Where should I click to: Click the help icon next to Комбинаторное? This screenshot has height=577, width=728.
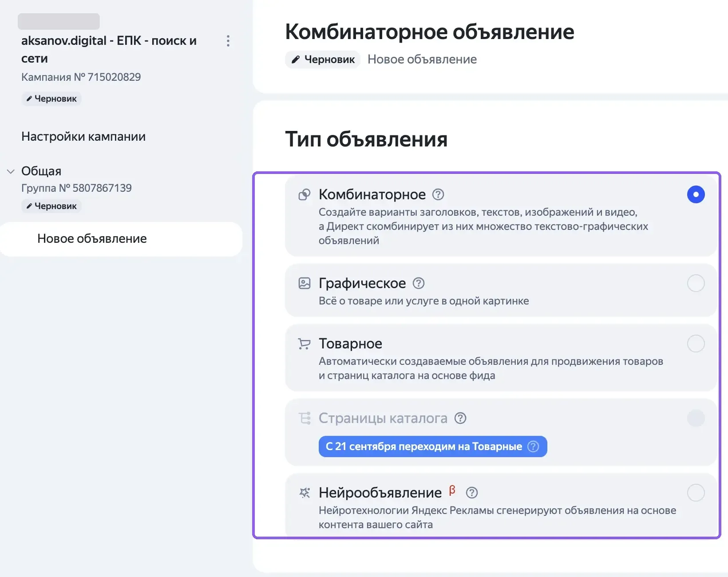438,194
